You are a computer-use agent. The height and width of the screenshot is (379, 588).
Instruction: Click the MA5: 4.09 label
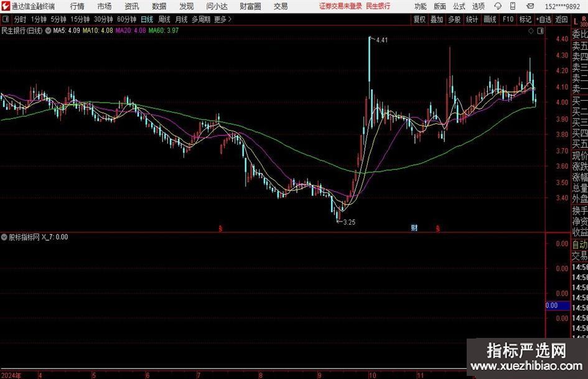click(x=67, y=30)
